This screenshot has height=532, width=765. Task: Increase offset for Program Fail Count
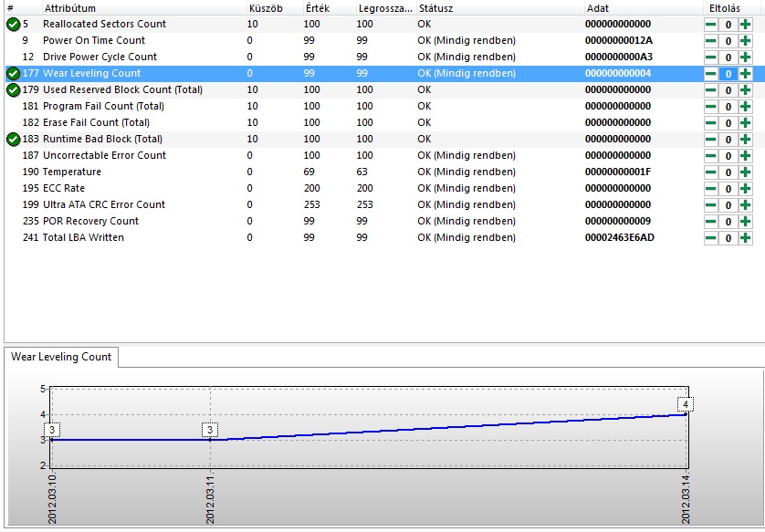coord(745,106)
